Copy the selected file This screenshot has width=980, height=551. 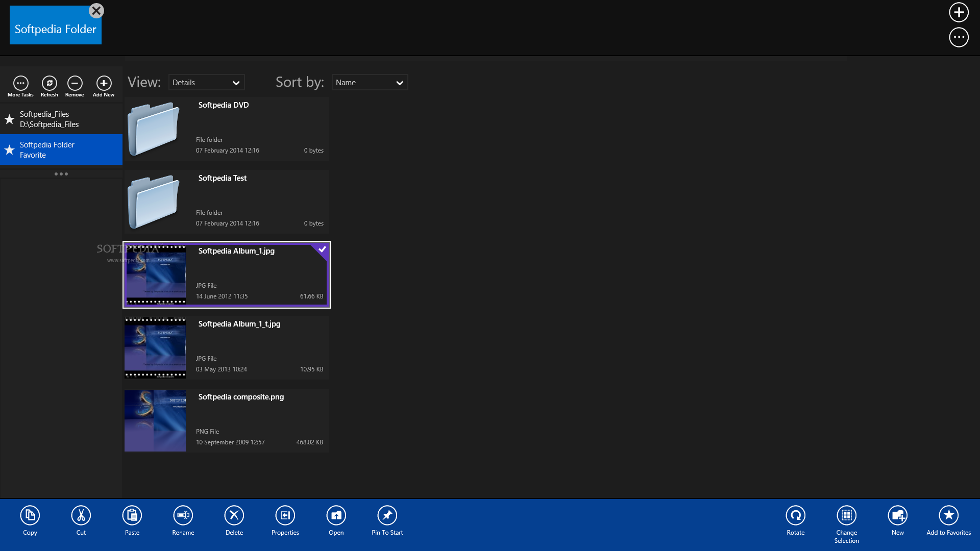[30, 515]
